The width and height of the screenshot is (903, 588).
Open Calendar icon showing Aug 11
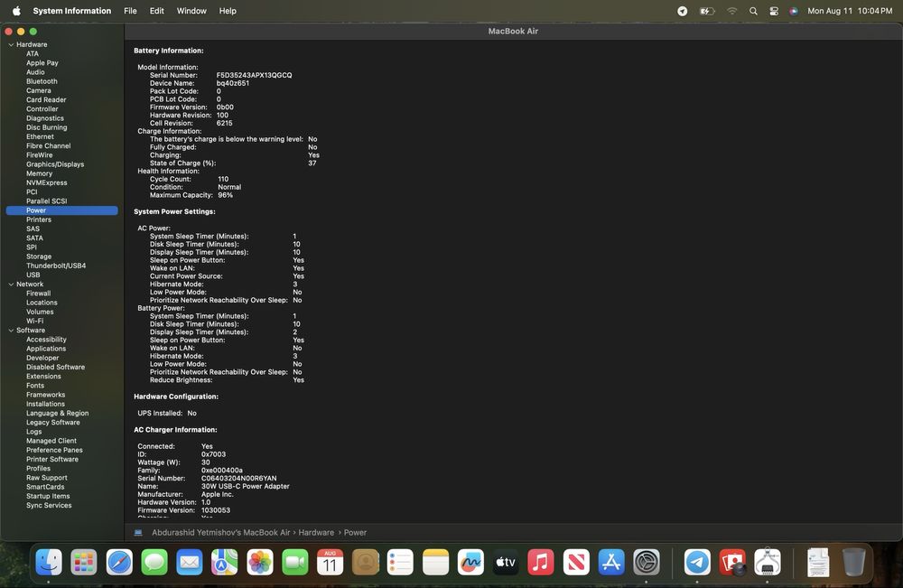pyautogui.click(x=330, y=562)
